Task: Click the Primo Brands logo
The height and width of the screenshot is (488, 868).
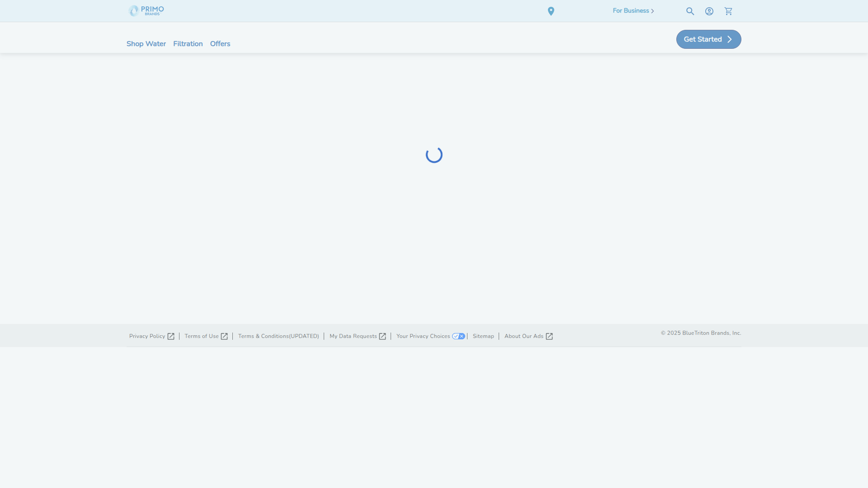Action: [x=146, y=10]
